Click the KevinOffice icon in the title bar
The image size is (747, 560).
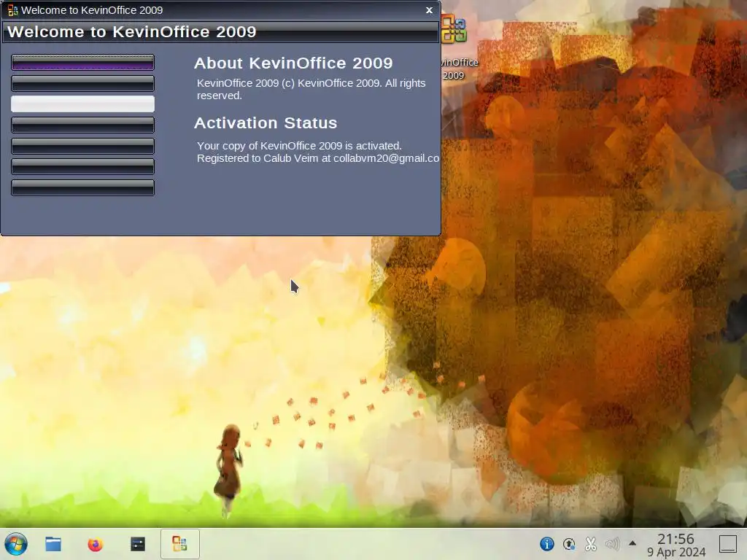pos(12,10)
